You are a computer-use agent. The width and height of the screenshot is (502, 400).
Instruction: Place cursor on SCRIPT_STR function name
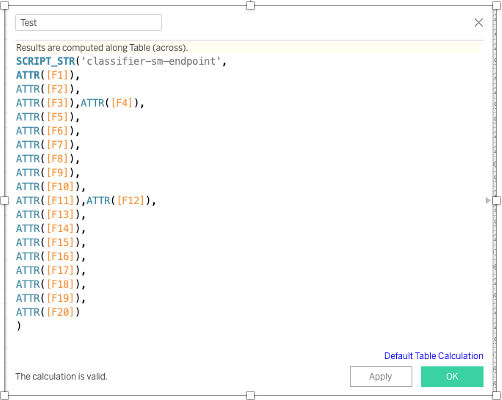(x=46, y=61)
